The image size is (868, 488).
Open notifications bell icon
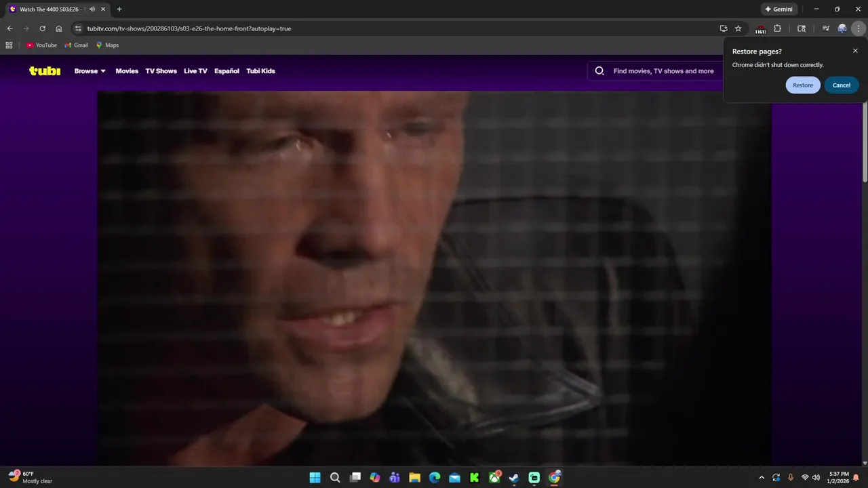tap(856, 478)
